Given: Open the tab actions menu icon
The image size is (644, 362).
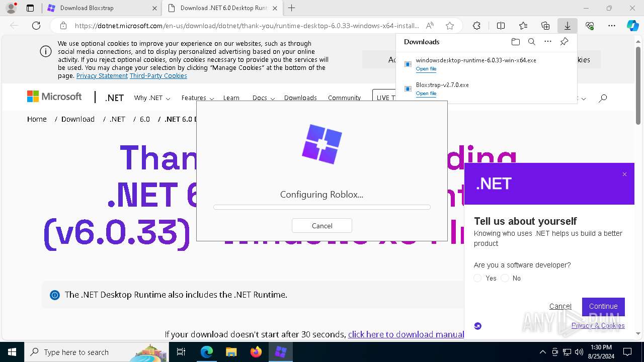Looking at the screenshot, I should point(30,8).
